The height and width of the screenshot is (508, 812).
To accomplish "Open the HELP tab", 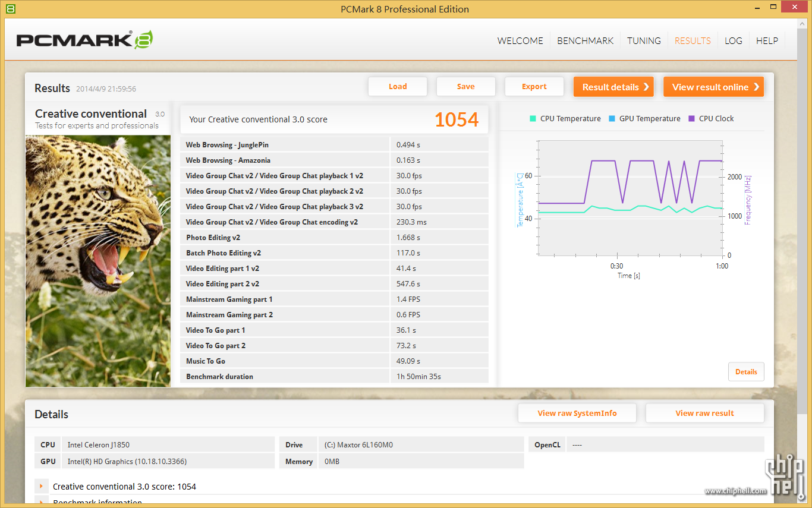I will pos(767,40).
